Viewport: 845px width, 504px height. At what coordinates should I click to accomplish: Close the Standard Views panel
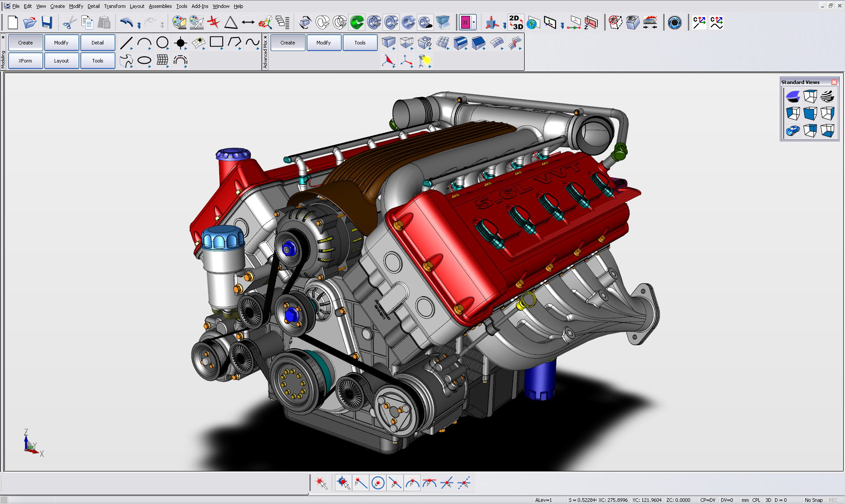click(x=834, y=82)
